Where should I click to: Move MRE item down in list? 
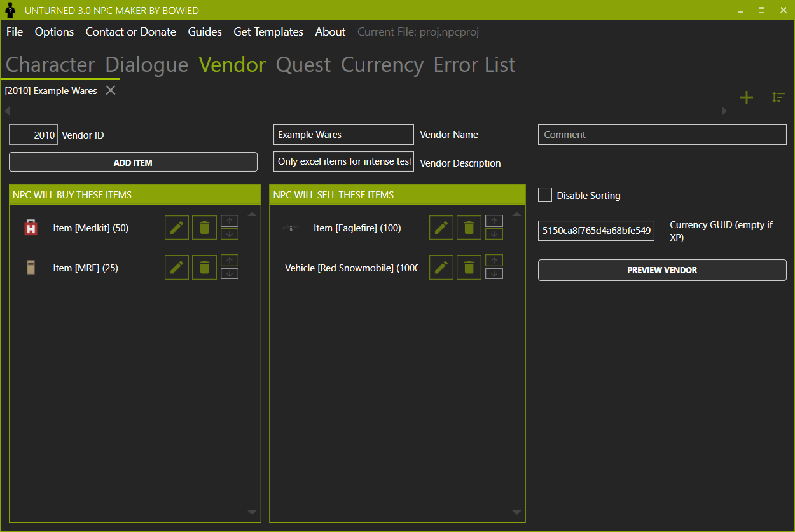(230, 274)
